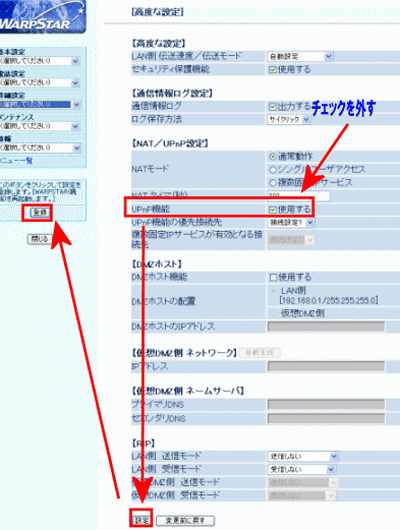Uncheck the UPnP機能 使用する checkbox
Screen dimensions: 400x530
[x=273, y=210]
